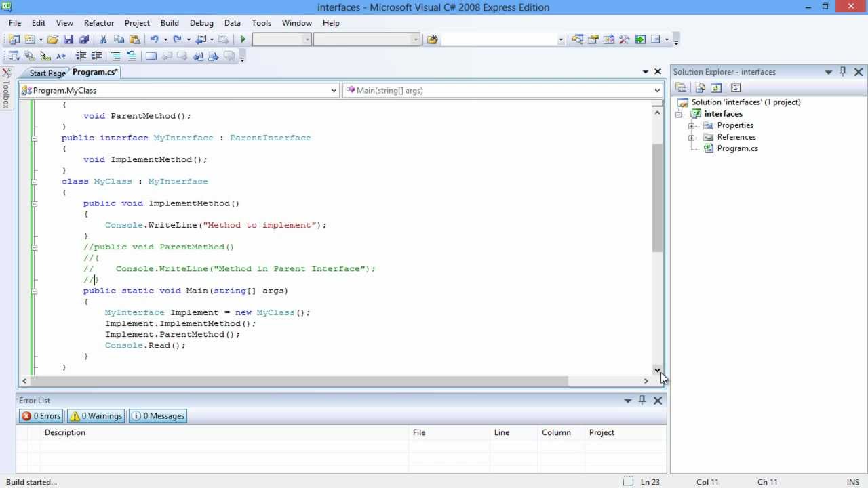Increase line indent with the indent icon
The image size is (868, 488).
pos(96,56)
